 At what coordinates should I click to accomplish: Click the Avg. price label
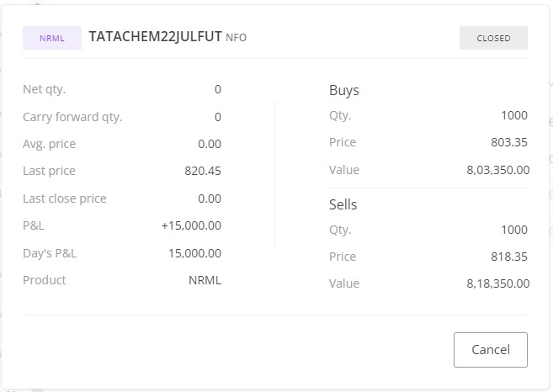click(49, 144)
